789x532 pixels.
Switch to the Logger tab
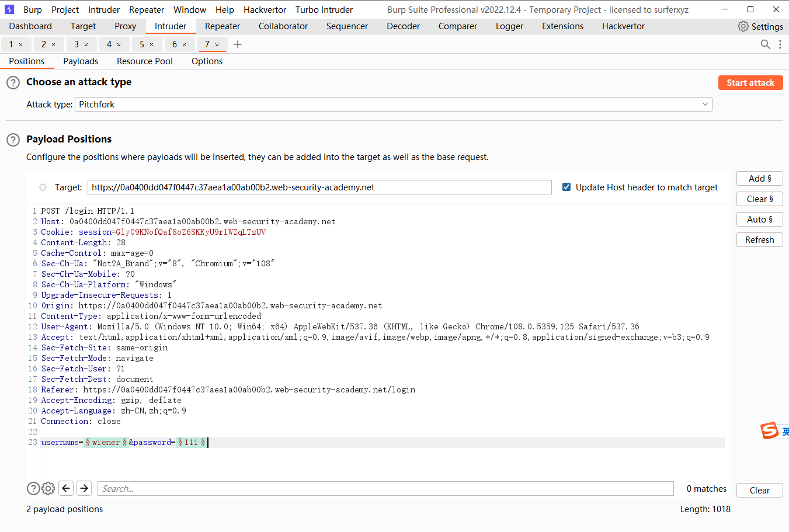tap(509, 26)
